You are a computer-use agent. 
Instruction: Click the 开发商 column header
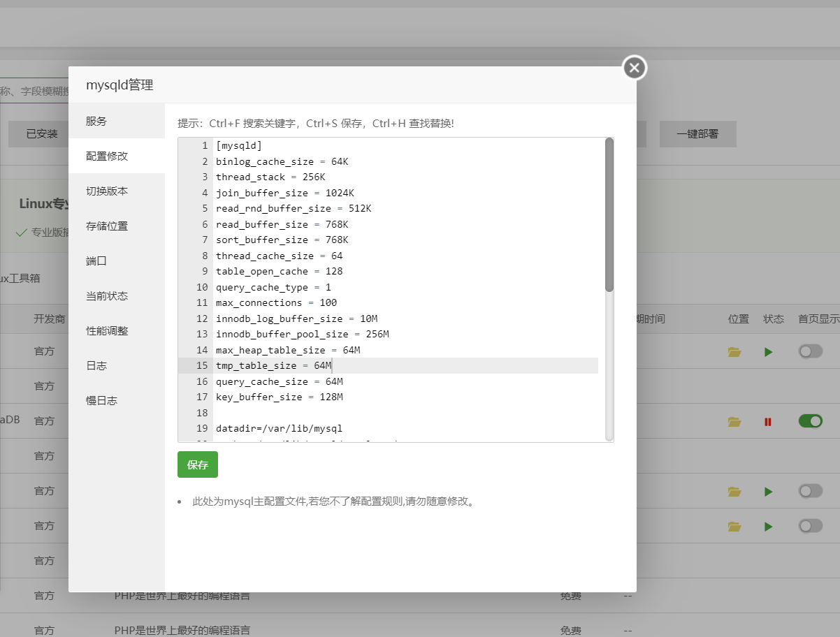50,318
